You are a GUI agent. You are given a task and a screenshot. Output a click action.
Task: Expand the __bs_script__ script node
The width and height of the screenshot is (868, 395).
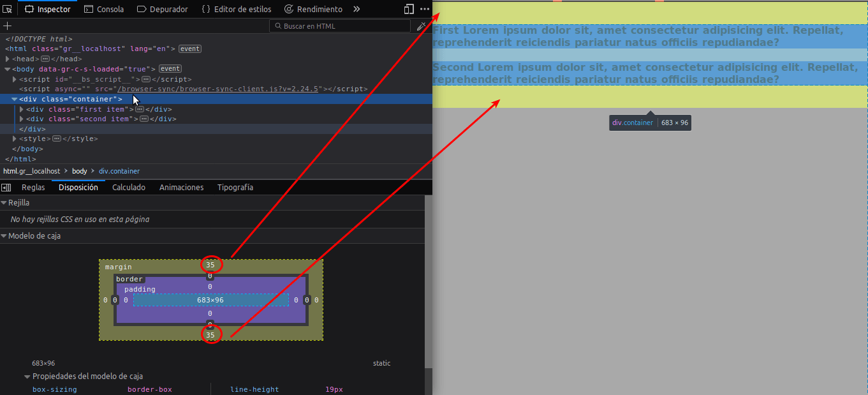pyautogui.click(x=15, y=79)
